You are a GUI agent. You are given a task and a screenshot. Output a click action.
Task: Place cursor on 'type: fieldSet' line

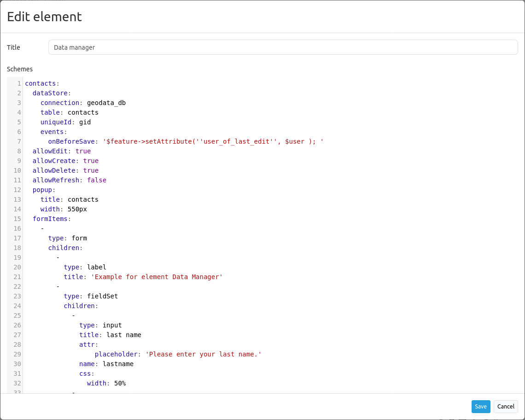(91, 297)
